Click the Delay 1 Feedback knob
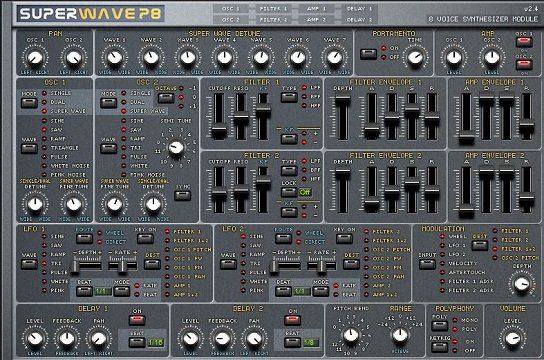544x360 pixels. pyautogui.click(x=67, y=338)
